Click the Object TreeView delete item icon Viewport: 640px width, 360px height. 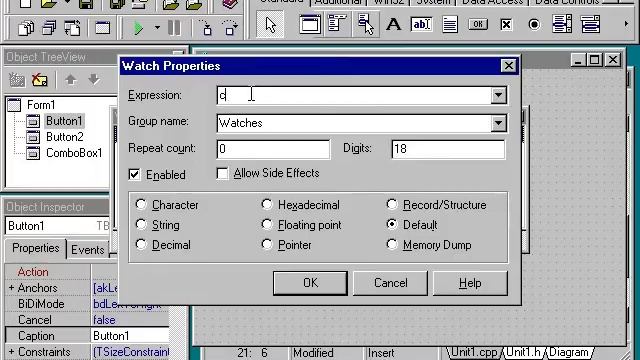pos(40,80)
